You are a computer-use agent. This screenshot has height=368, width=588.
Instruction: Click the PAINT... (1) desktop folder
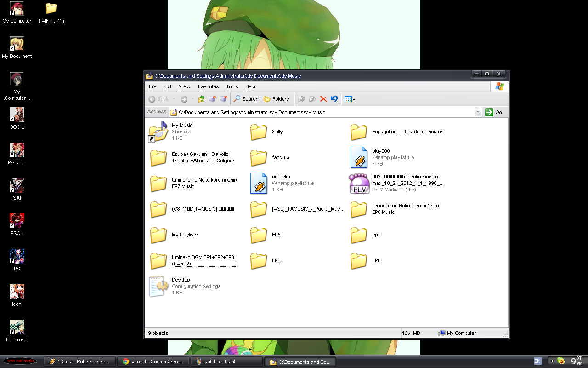pyautogui.click(x=51, y=9)
